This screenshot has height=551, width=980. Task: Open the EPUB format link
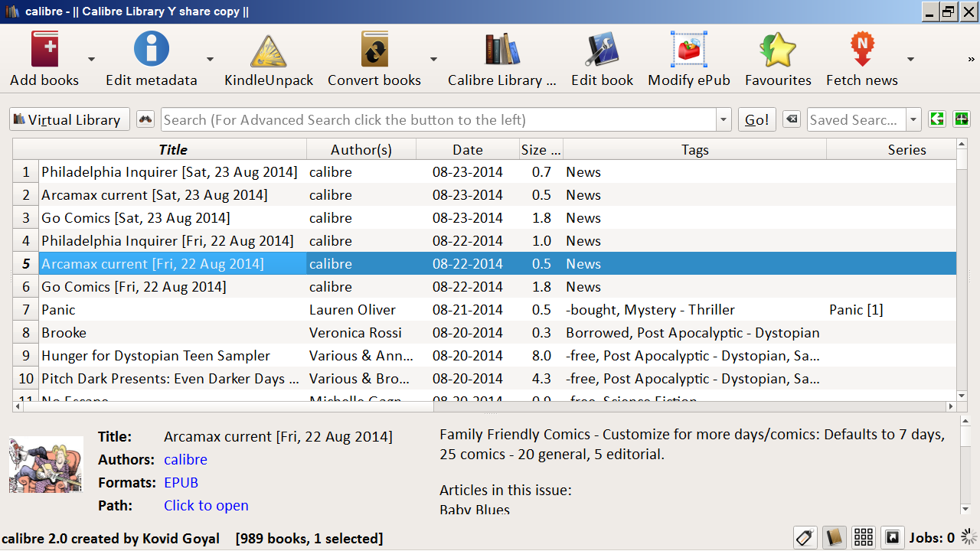point(181,482)
